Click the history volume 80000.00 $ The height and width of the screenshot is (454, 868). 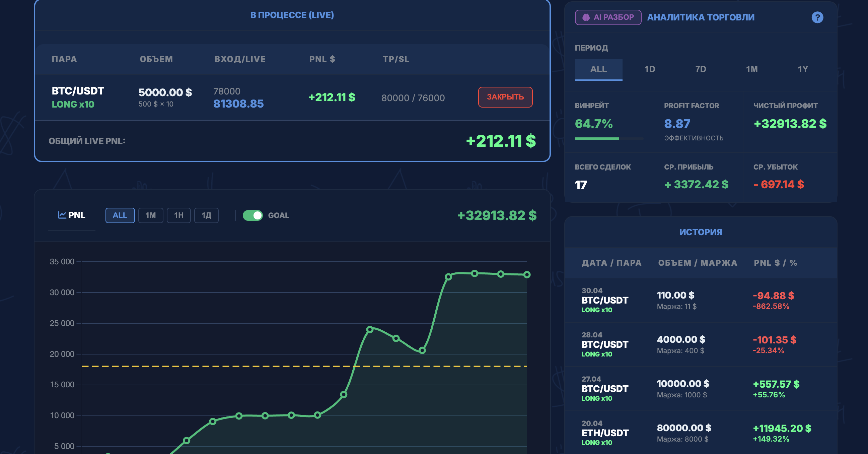coord(684,428)
